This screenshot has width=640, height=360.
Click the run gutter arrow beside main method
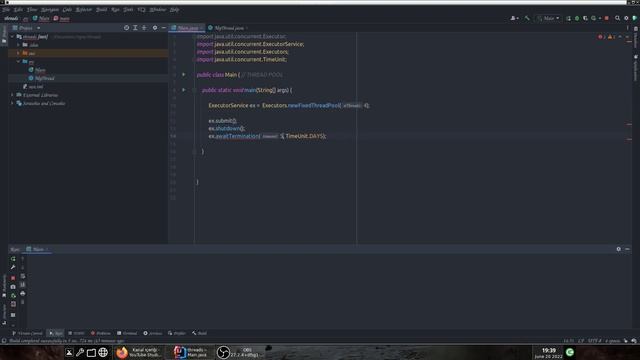point(184,90)
